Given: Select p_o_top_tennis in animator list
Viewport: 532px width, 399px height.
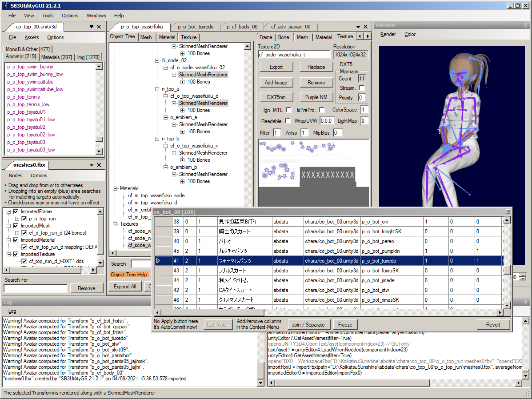Looking at the screenshot, I should [24, 97].
